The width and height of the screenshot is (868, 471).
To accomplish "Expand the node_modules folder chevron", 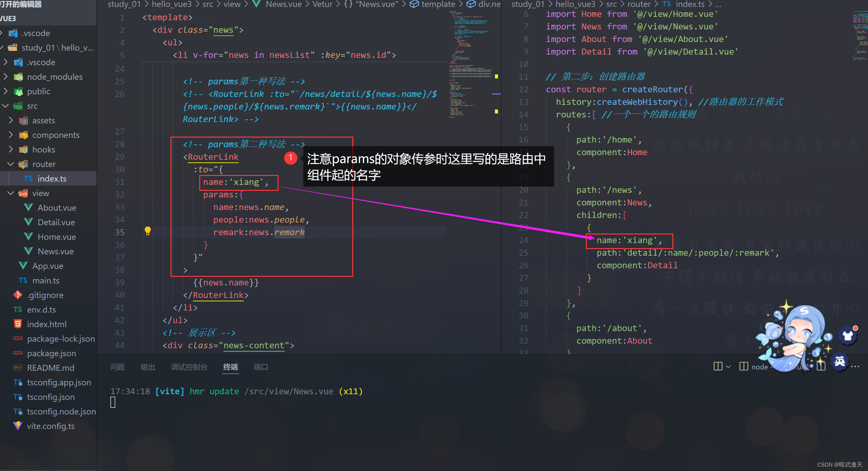I will 6,77.
